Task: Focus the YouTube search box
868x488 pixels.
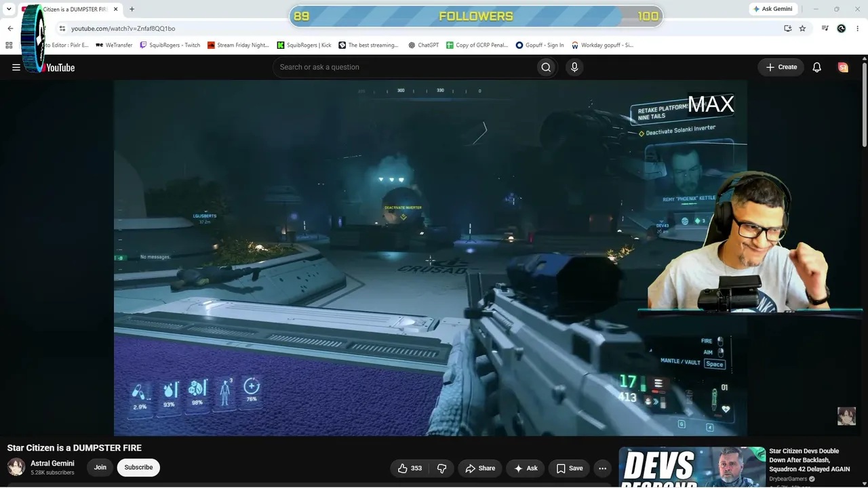Action: coord(403,67)
